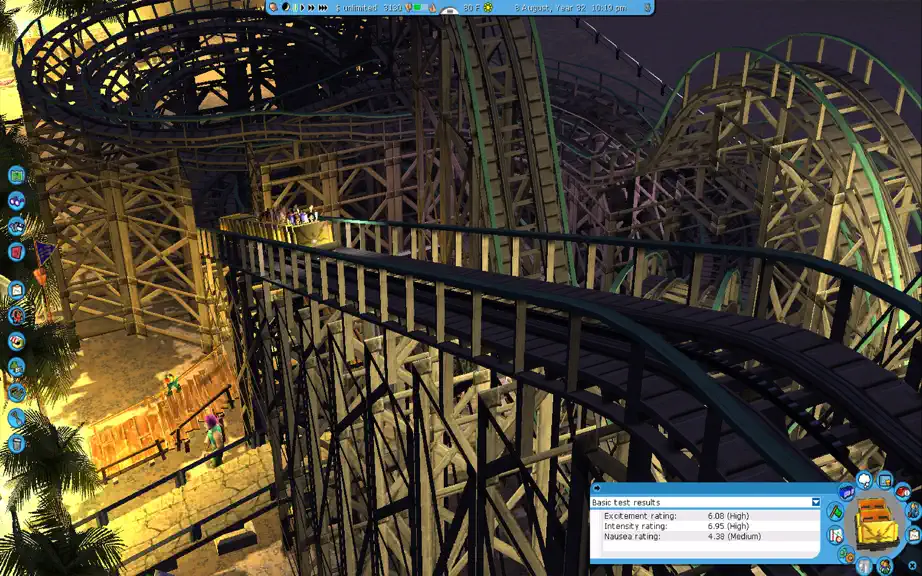Pause the game in top bar

[x=295, y=8]
